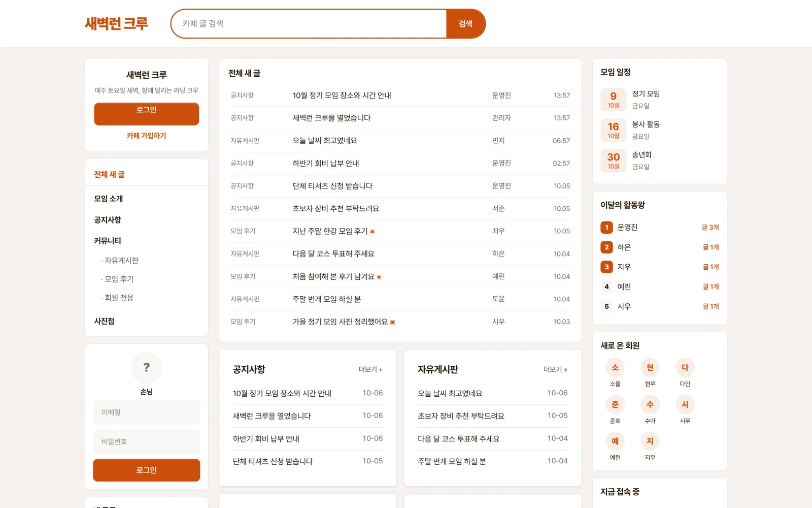Click 글 3개 count next to 운영진
812x508 pixels.
pos(710,228)
